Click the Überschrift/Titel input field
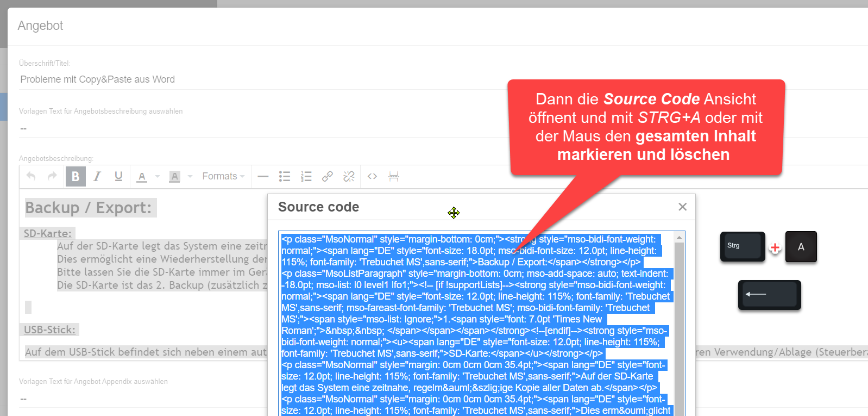Screen dimensions: 868x416 click(x=443, y=79)
